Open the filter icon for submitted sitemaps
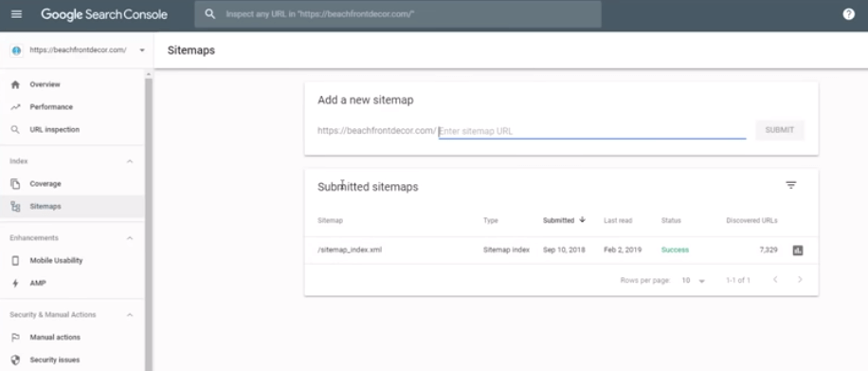Image resolution: width=868 pixels, height=371 pixels. 791,185
